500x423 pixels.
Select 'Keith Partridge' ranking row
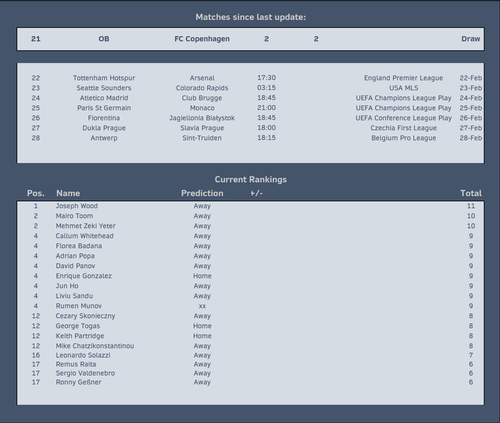250,336
